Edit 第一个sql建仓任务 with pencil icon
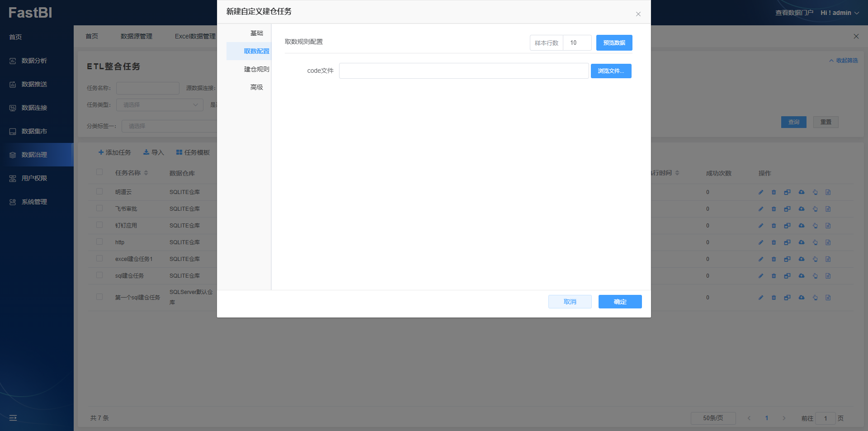 [761, 298]
